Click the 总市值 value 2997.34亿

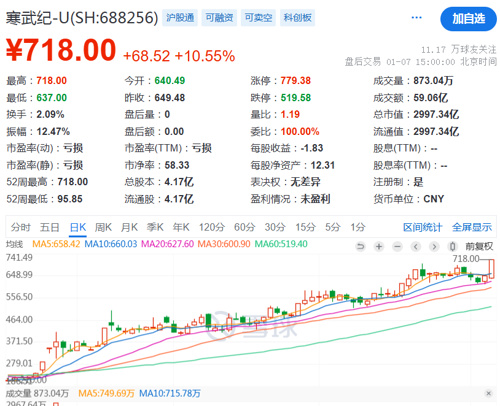tap(436, 114)
